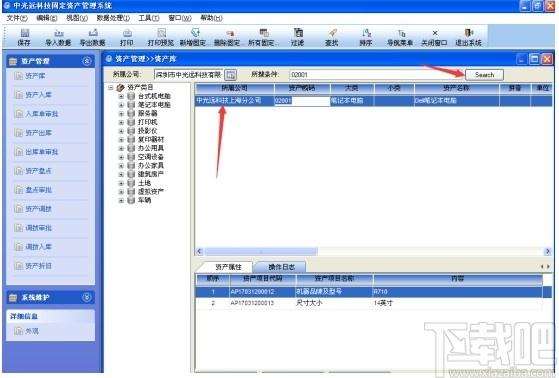Click the 保存 (Save) toolbar icon

click(24, 37)
